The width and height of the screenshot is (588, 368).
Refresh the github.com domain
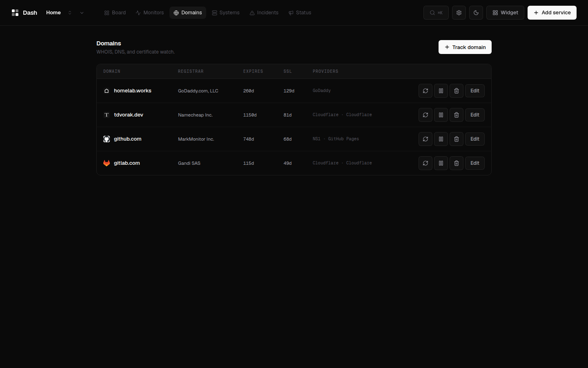click(425, 139)
